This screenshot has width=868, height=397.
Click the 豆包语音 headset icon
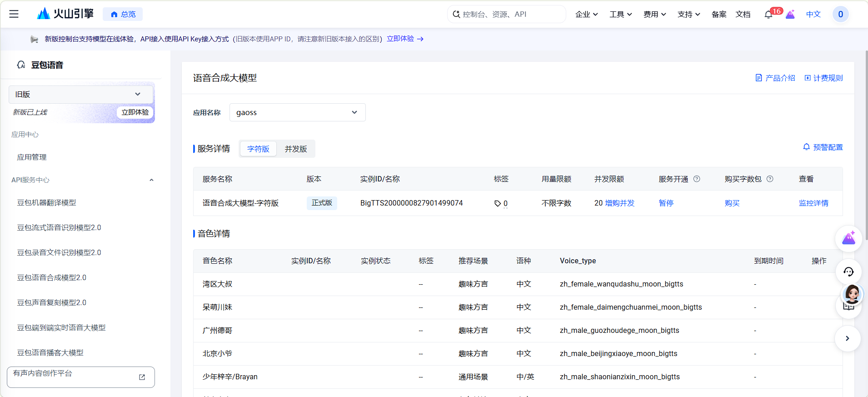[x=21, y=65]
